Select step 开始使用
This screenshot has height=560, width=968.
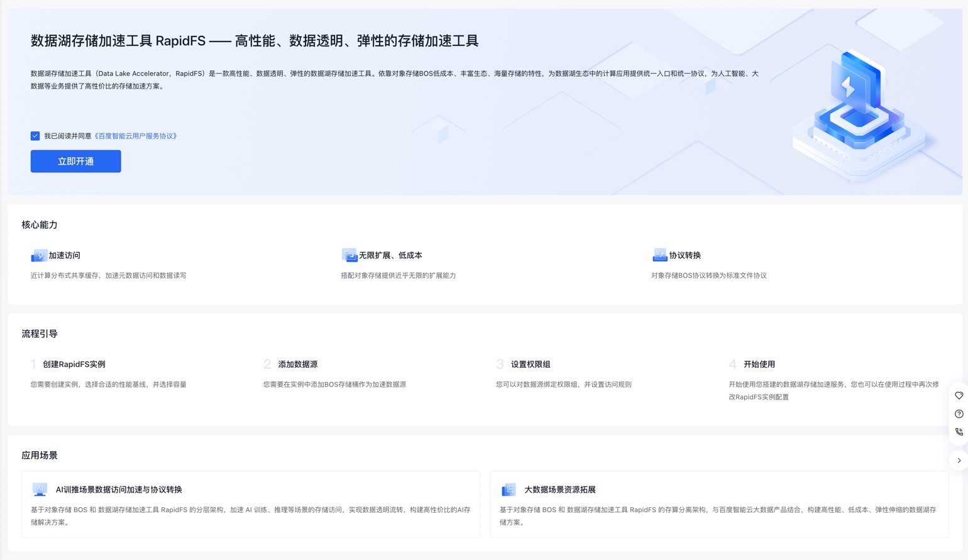pos(759,364)
